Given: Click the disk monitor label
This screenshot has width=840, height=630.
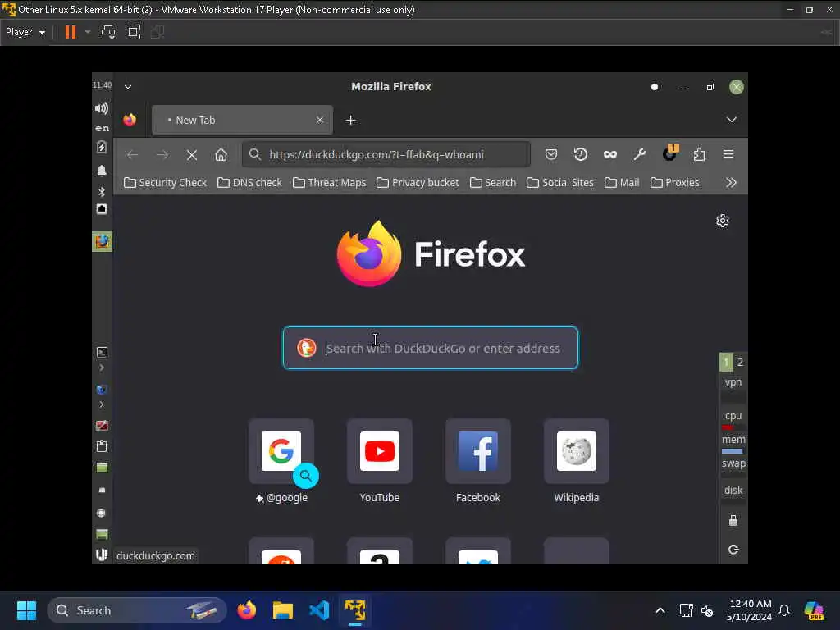Looking at the screenshot, I should (733, 491).
